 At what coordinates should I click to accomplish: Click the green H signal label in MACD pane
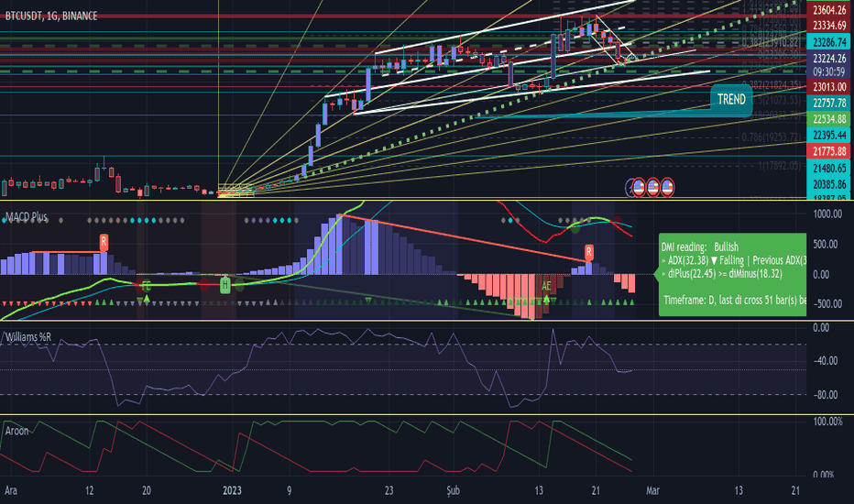[224, 285]
